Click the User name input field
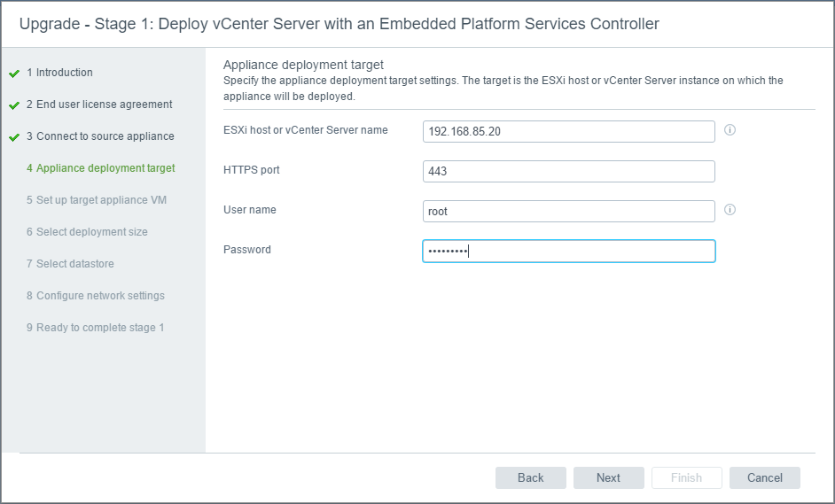Image resolution: width=835 pixels, height=504 pixels. point(568,211)
